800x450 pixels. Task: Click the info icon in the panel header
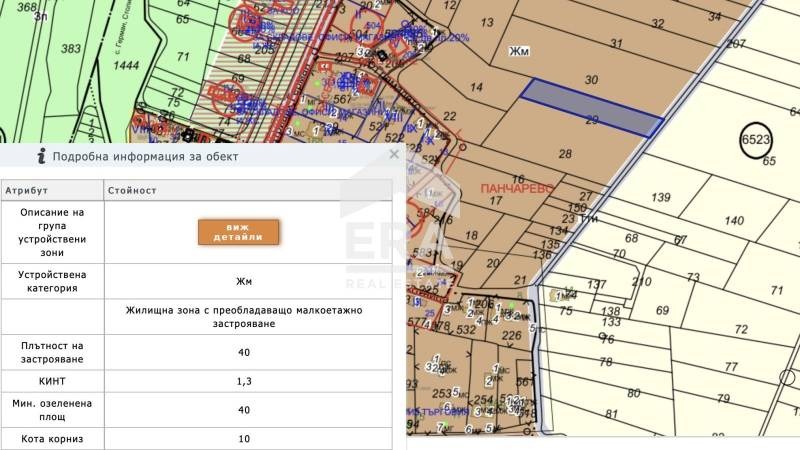tap(41, 156)
